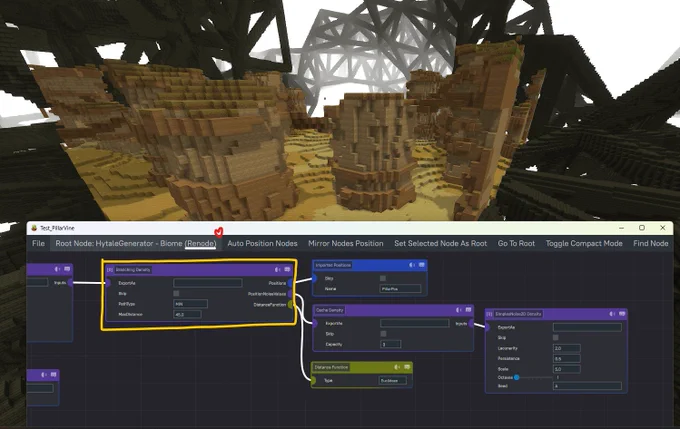Click comment icon on Cache Density node
This screenshot has width=680, height=429.
468,310
